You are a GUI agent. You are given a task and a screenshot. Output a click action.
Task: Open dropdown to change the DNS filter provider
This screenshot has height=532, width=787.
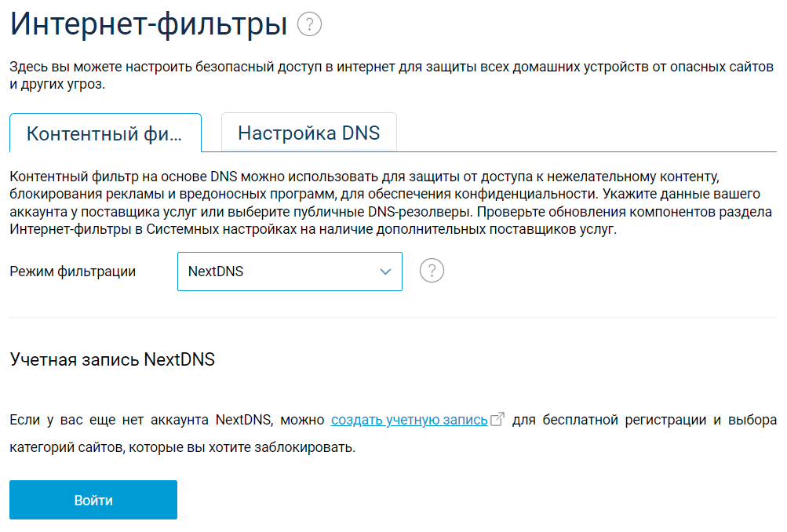coord(290,271)
